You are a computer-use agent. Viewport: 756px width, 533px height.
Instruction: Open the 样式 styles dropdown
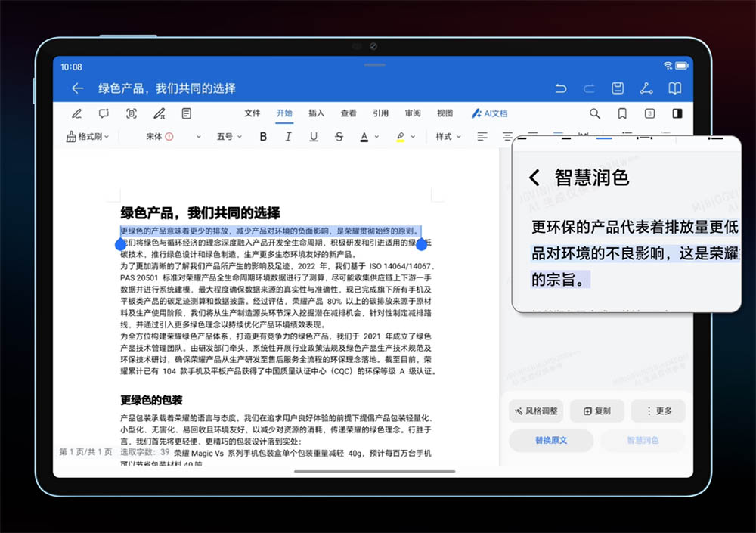coord(448,137)
